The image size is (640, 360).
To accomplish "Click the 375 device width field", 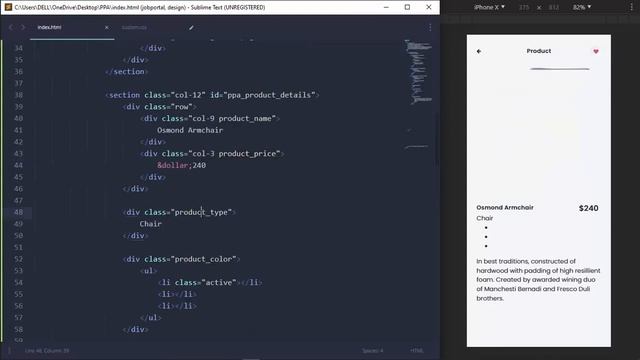I will 524,7.
